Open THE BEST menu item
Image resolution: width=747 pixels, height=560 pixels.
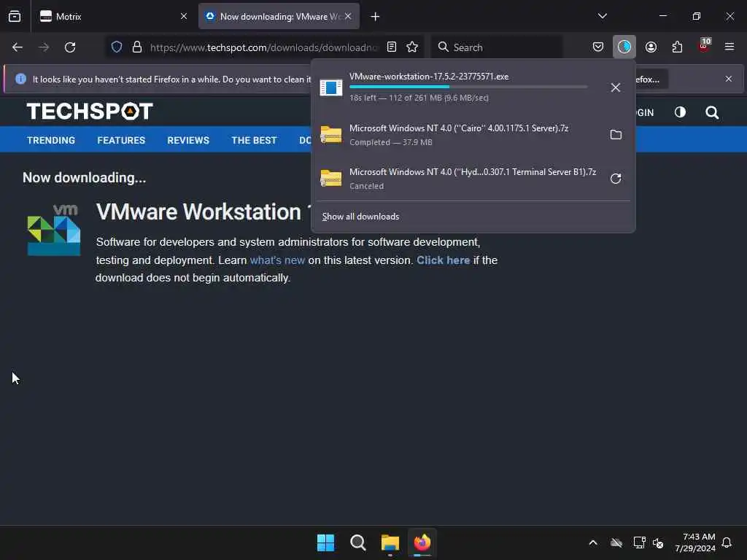tap(254, 141)
